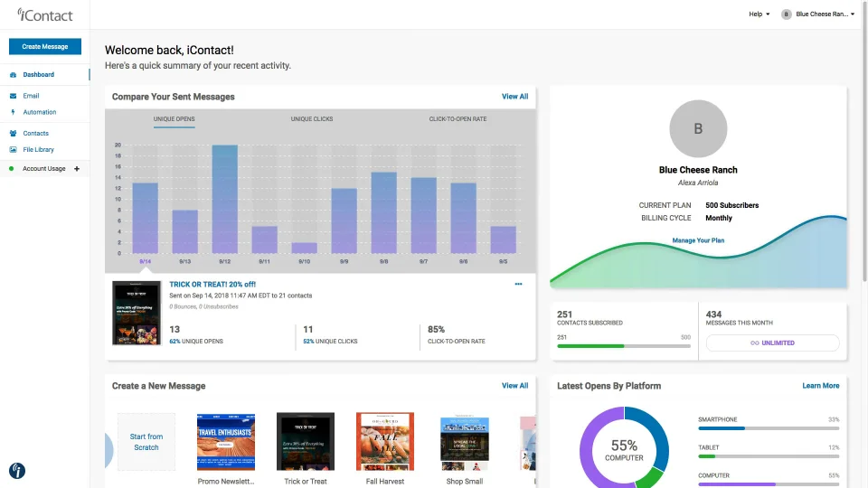Screen dimensions: 868x488
Task: Select the 9/6 bar in the chart
Action: (x=463, y=218)
